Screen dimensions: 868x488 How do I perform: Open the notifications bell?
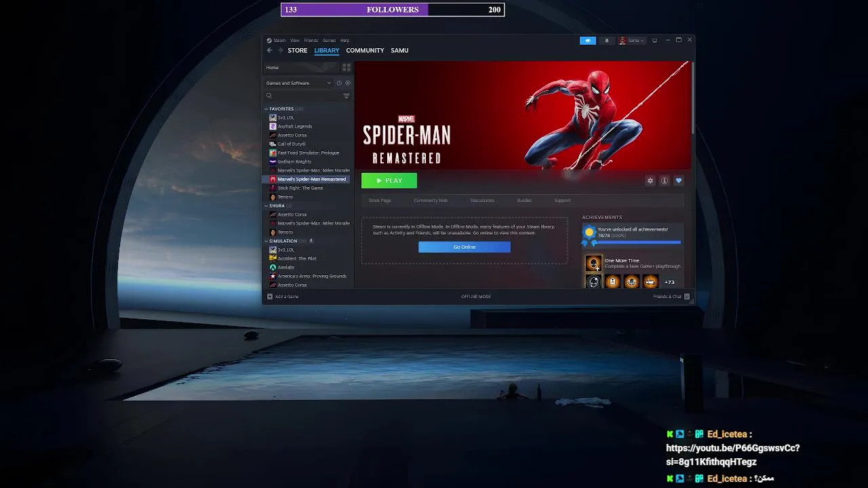[x=606, y=40]
